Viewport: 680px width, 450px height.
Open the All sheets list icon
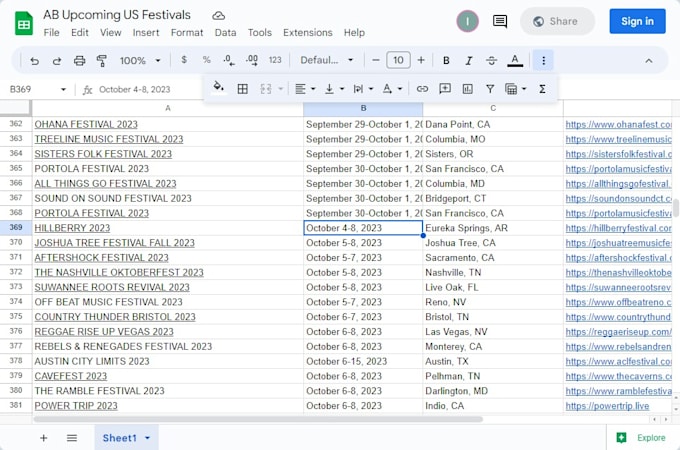pos(72,438)
